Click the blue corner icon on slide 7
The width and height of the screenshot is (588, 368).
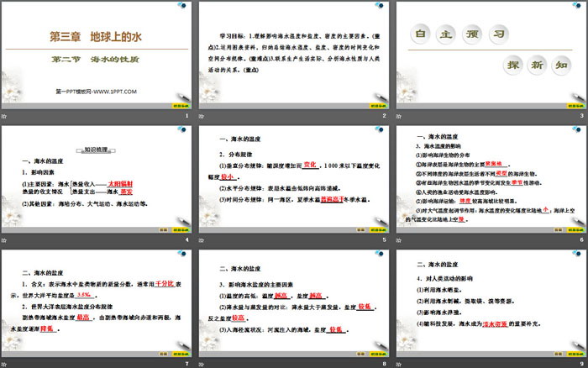[x=182, y=253]
